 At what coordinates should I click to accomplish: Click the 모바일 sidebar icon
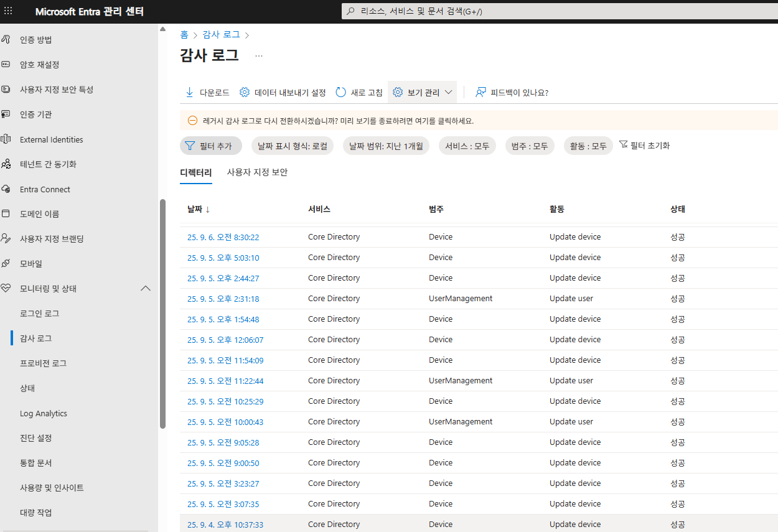pos(6,264)
